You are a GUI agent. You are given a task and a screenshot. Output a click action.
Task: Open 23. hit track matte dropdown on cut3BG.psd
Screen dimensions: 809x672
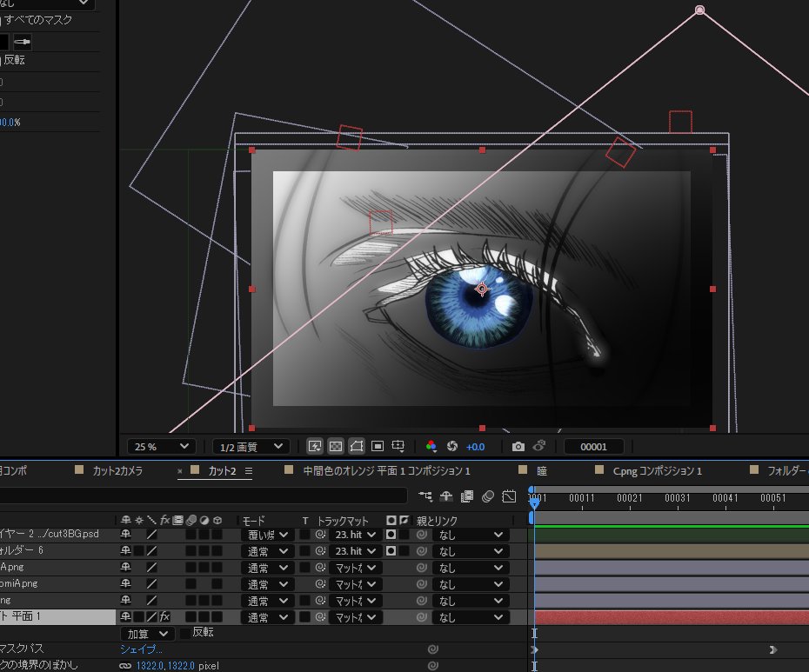(356, 535)
